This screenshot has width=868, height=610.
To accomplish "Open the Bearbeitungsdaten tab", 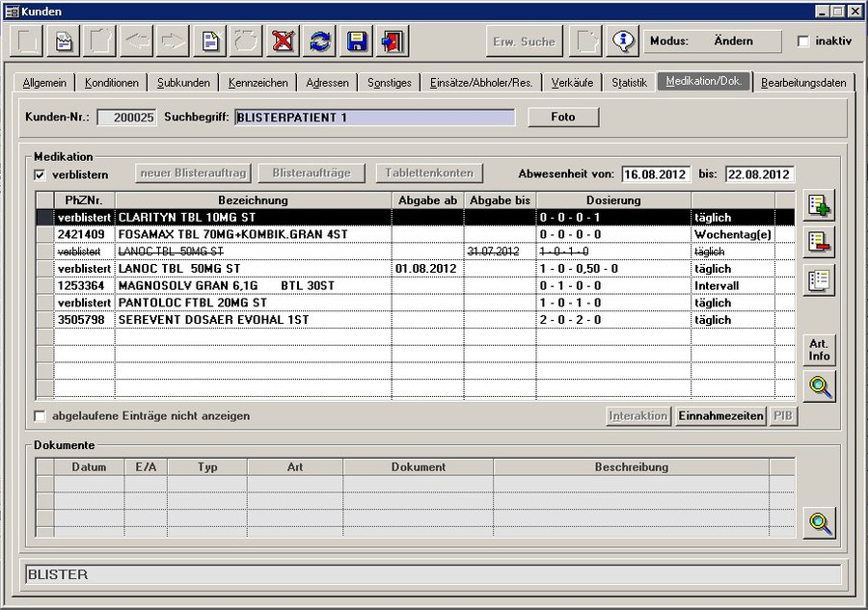I will (802, 83).
